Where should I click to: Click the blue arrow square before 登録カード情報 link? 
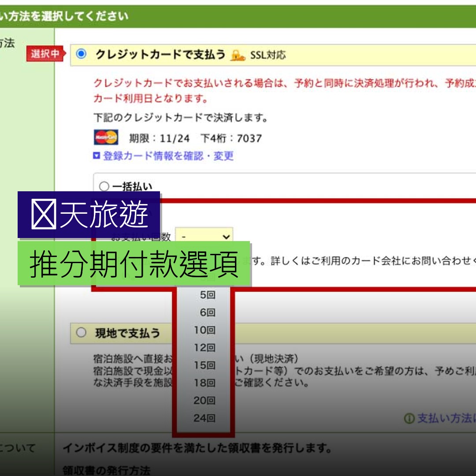(x=96, y=156)
